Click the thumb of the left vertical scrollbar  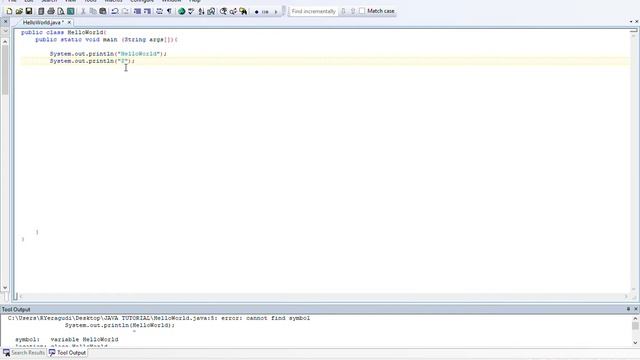coord(5,69)
